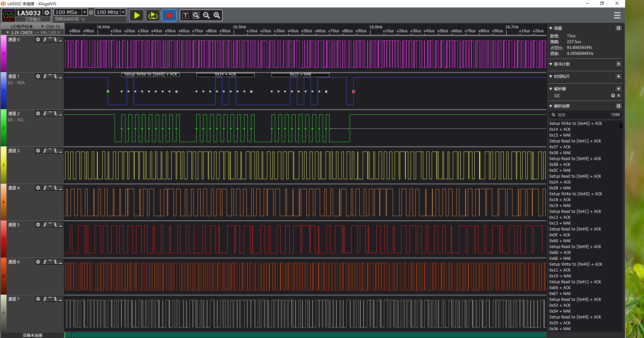644x338 pixels.
Task: Zoom to fit all waveform data
Action: (x=196, y=15)
